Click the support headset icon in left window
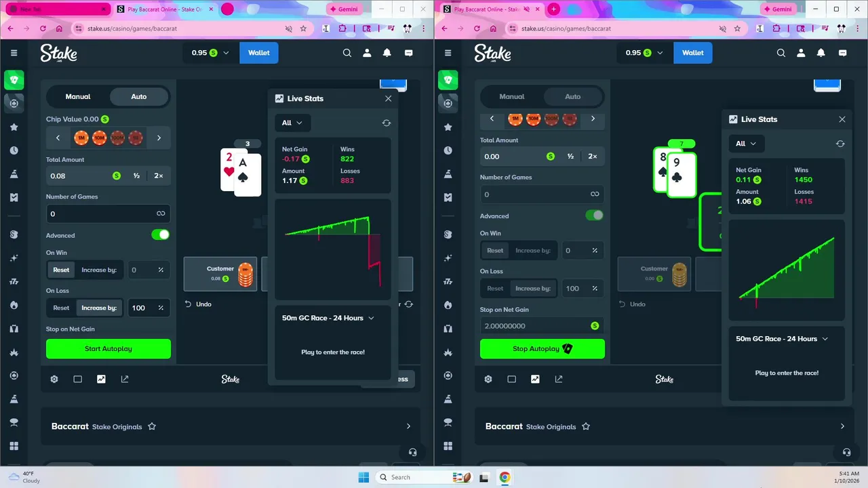This screenshot has width=868, height=488. [412, 452]
